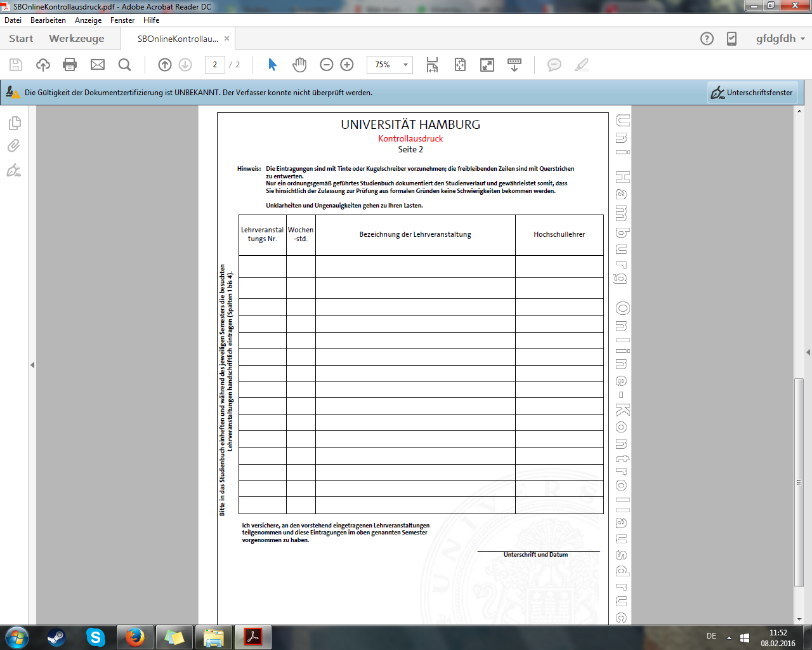
Task: Open Skype from the taskbar
Action: point(96,637)
